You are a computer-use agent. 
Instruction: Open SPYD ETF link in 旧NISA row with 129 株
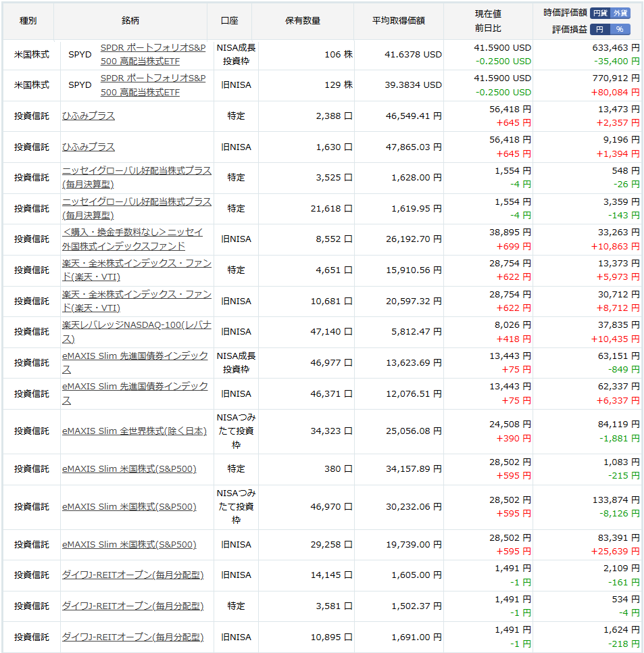point(153,85)
